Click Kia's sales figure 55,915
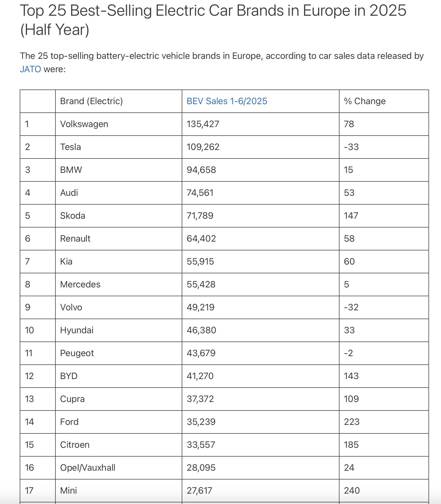Viewport: 441px width, 504px height. (200, 262)
